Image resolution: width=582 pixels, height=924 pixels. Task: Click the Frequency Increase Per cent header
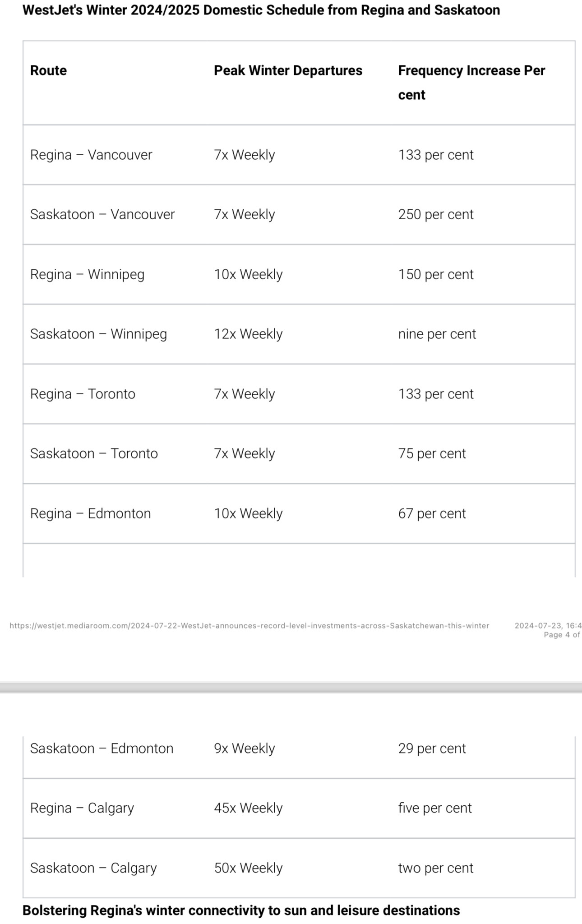[471, 83]
